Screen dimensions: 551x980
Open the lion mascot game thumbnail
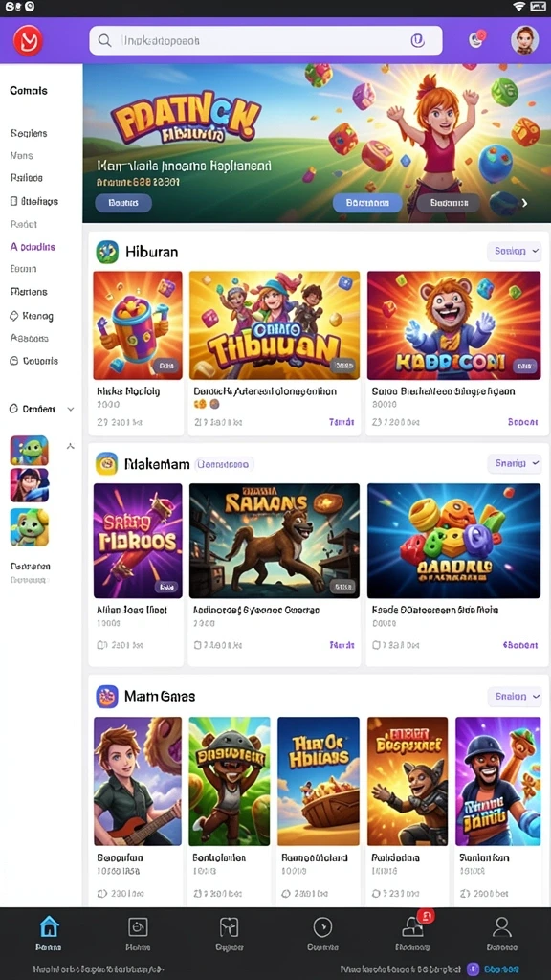pos(453,325)
